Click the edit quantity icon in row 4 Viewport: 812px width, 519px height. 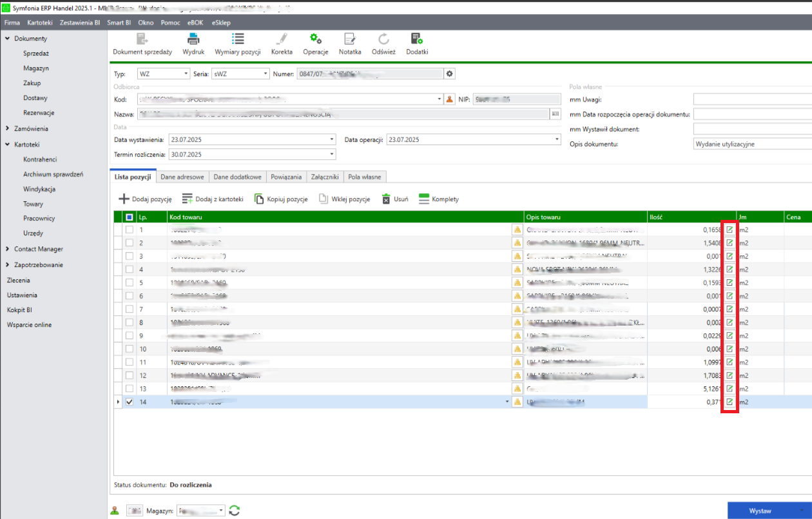pos(730,269)
